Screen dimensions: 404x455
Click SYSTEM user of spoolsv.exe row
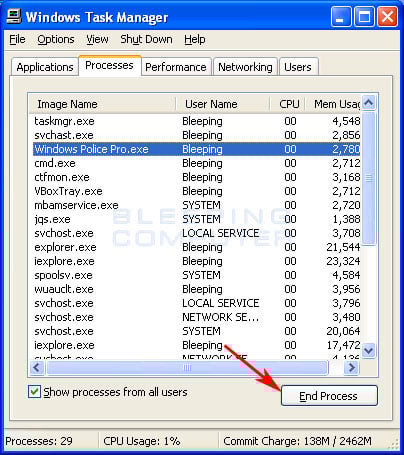point(201,275)
